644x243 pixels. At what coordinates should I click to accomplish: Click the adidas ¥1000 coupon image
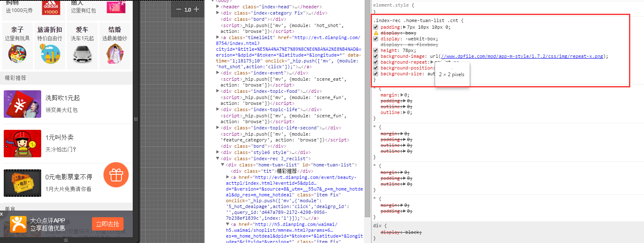[x=50, y=8]
